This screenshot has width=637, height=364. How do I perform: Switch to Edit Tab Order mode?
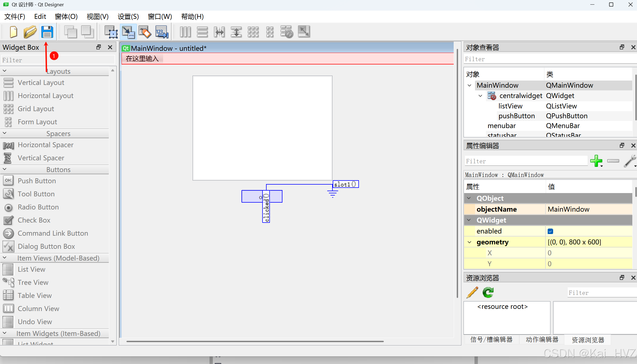click(162, 32)
